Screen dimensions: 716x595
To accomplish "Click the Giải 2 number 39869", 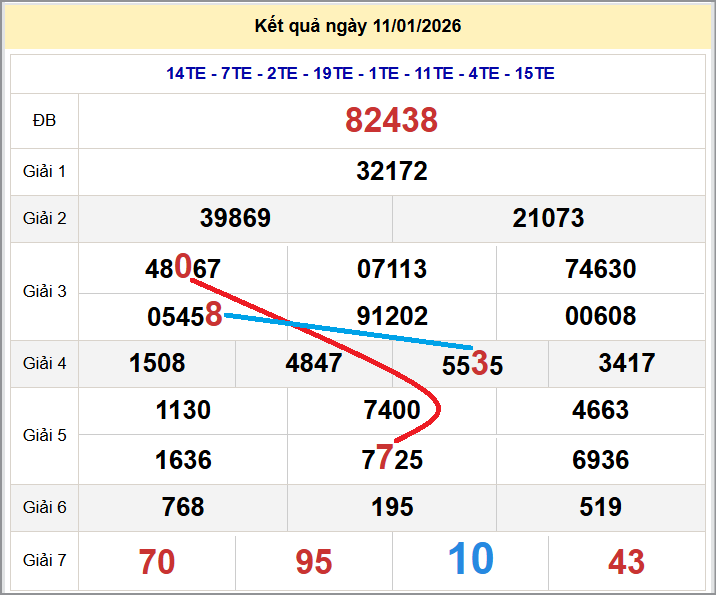I will [x=235, y=218].
